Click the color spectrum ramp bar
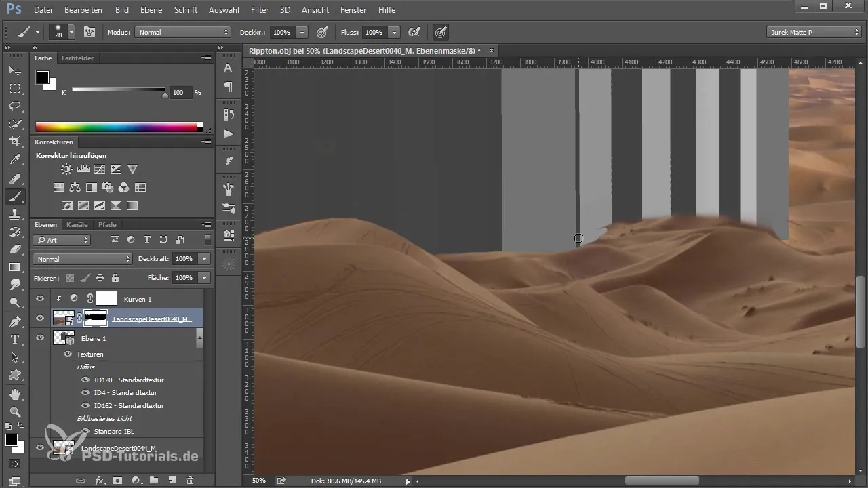The image size is (868, 488). coord(119,127)
